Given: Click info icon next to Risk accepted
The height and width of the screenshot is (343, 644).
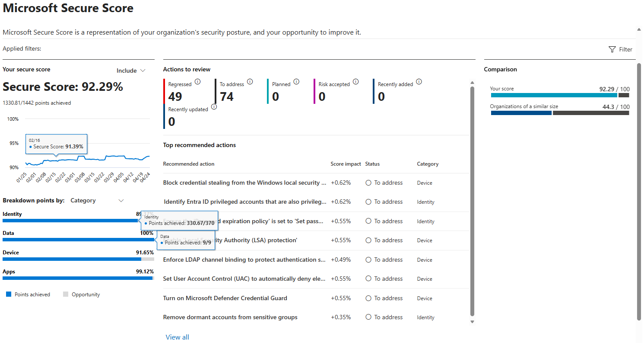Looking at the screenshot, I should pyautogui.click(x=355, y=81).
